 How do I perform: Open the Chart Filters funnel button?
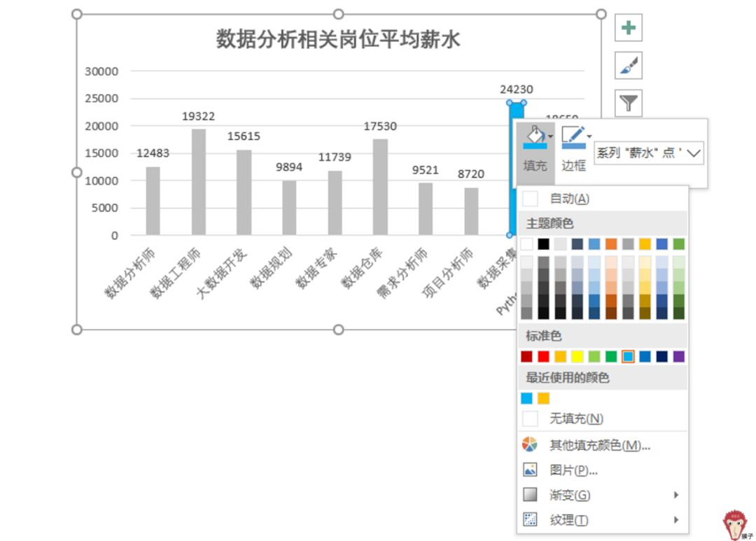pyautogui.click(x=628, y=103)
